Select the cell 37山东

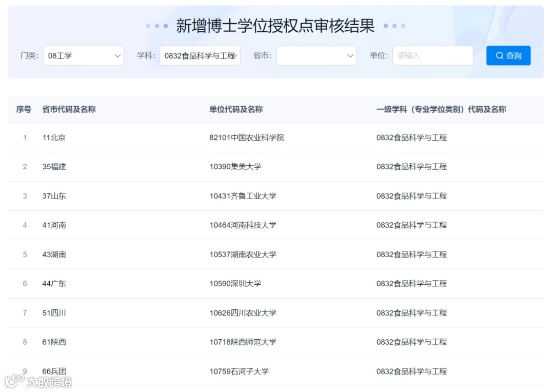click(x=54, y=196)
